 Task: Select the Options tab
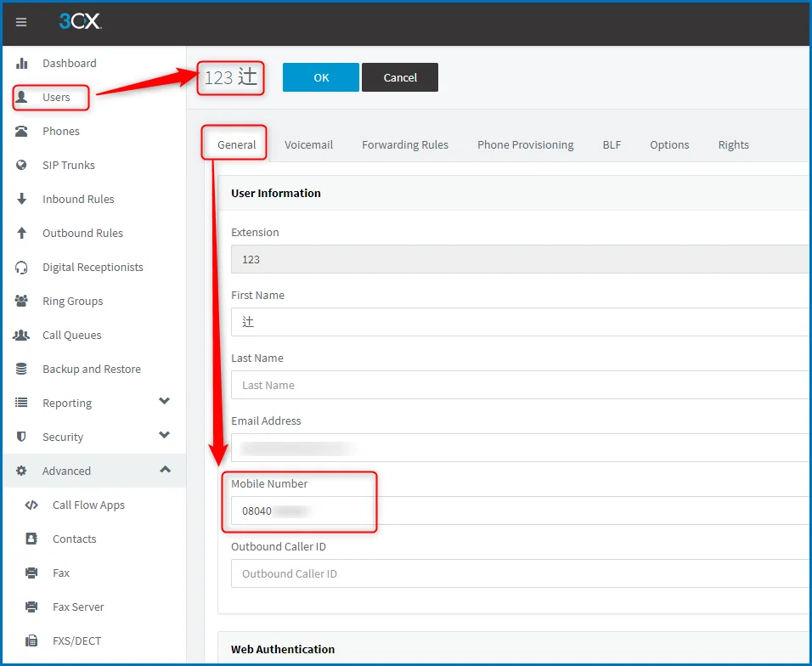pyautogui.click(x=669, y=145)
